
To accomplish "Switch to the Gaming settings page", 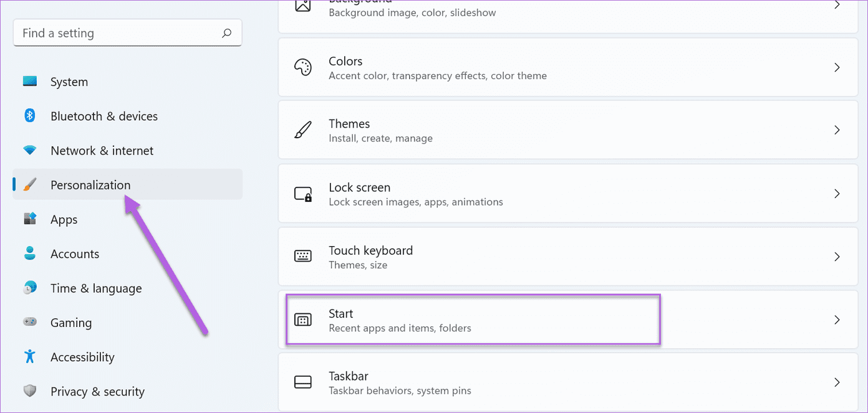I will click(70, 322).
